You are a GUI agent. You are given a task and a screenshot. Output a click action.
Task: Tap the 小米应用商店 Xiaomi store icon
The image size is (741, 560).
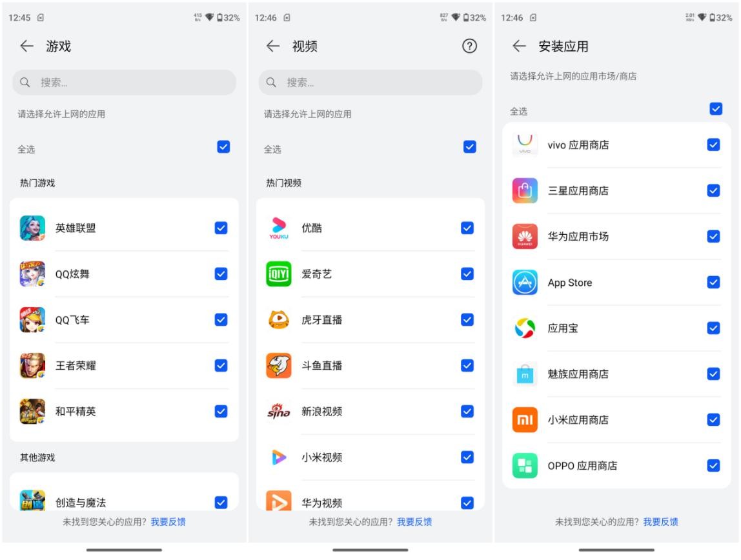pyautogui.click(x=524, y=420)
